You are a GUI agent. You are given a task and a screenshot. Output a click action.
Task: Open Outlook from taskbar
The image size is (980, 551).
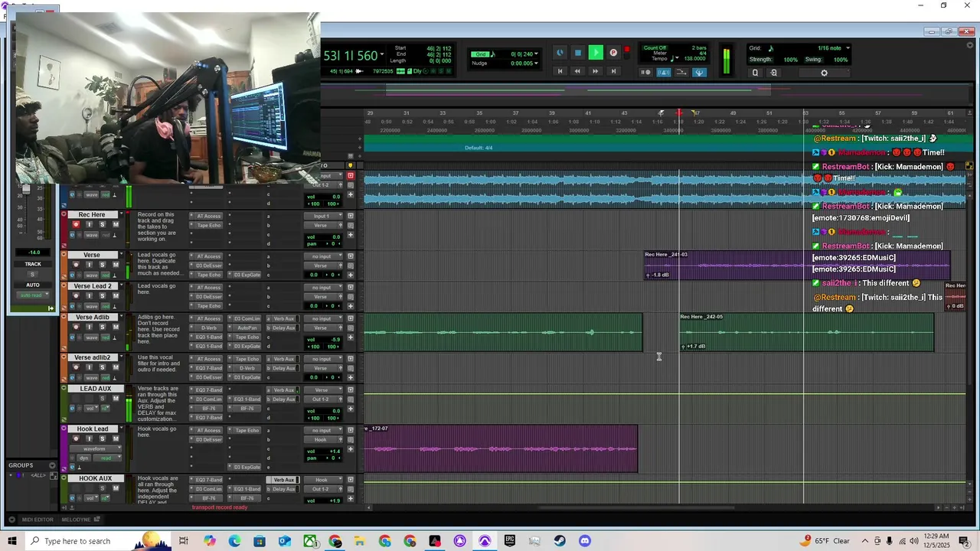pyautogui.click(x=285, y=541)
